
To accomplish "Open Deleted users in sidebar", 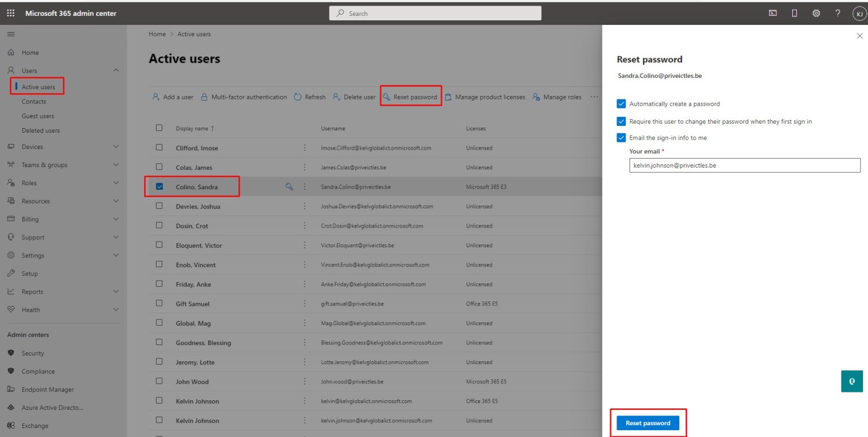I will [x=41, y=130].
